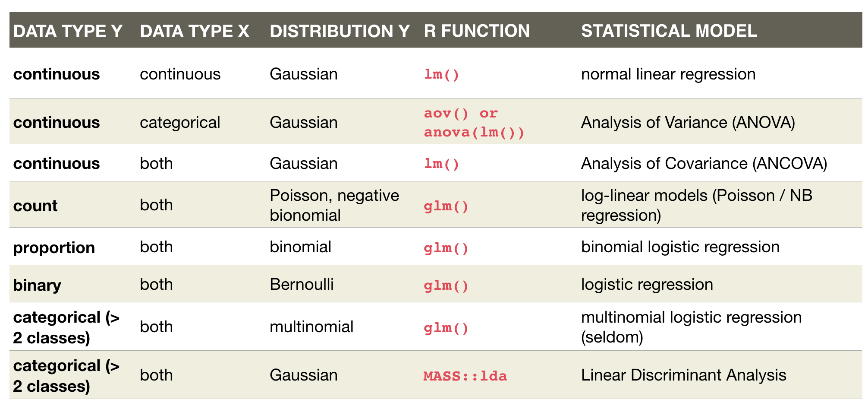Click the "binary" row label

[37, 285]
